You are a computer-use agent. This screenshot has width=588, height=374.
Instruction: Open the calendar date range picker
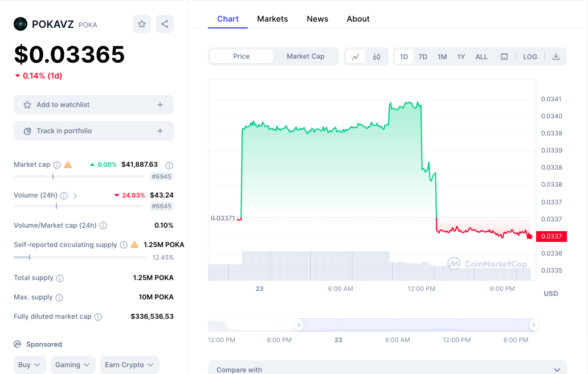click(504, 56)
